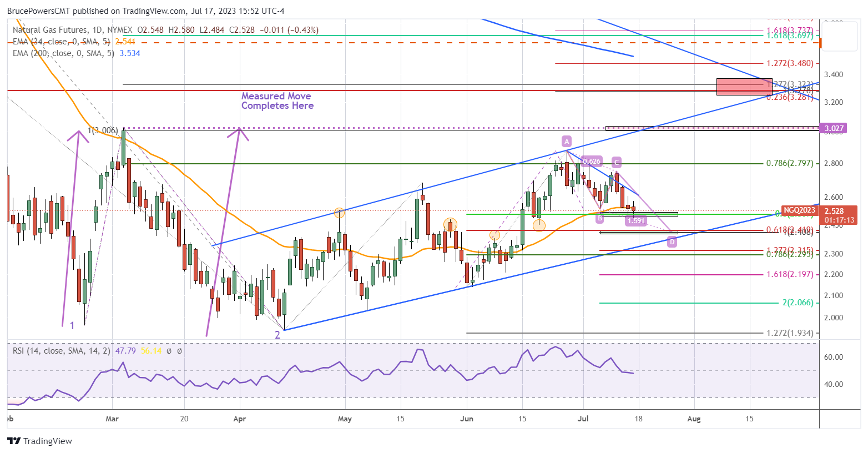Select the purple 'B' pattern point label
The image size is (868, 453).
click(x=600, y=218)
